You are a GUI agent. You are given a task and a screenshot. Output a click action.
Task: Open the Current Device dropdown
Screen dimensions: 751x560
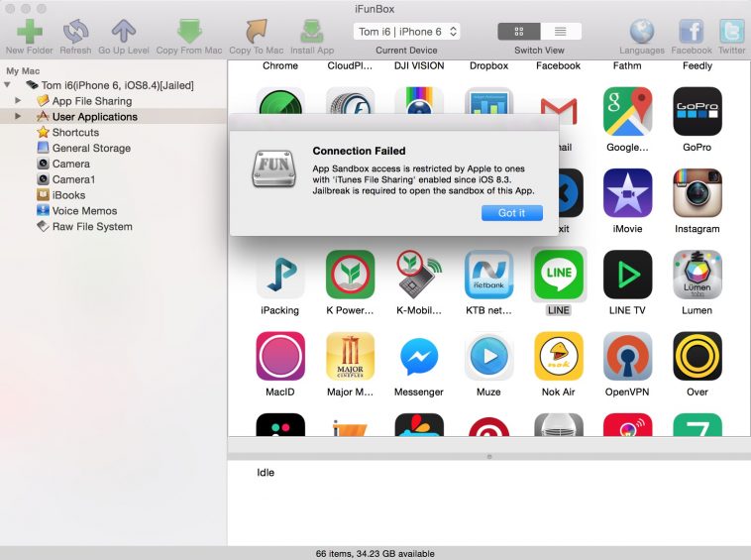click(x=407, y=32)
